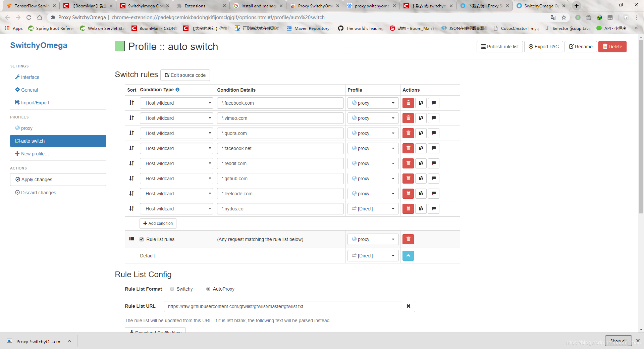Click Export PAC button
The image size is (644, 349).
pos(543,47)
